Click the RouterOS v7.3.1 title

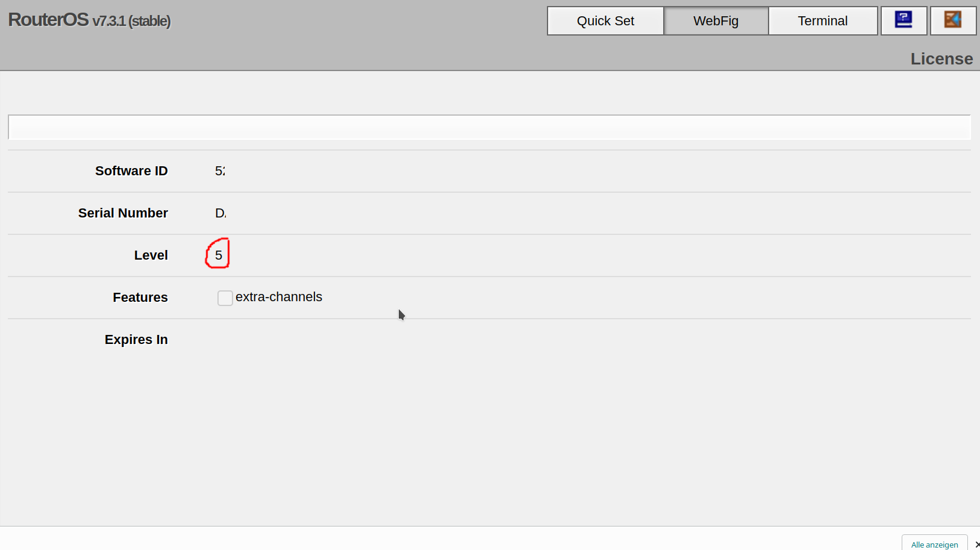(x=89, y=20)
